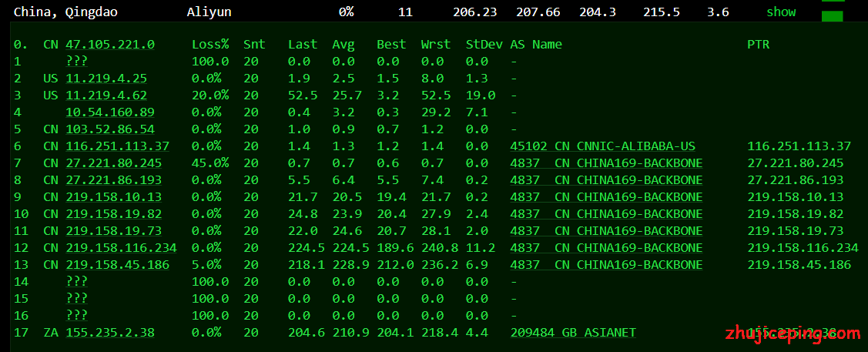
Task: Open IP link 47.105.221.0
Action: point(110,44)
